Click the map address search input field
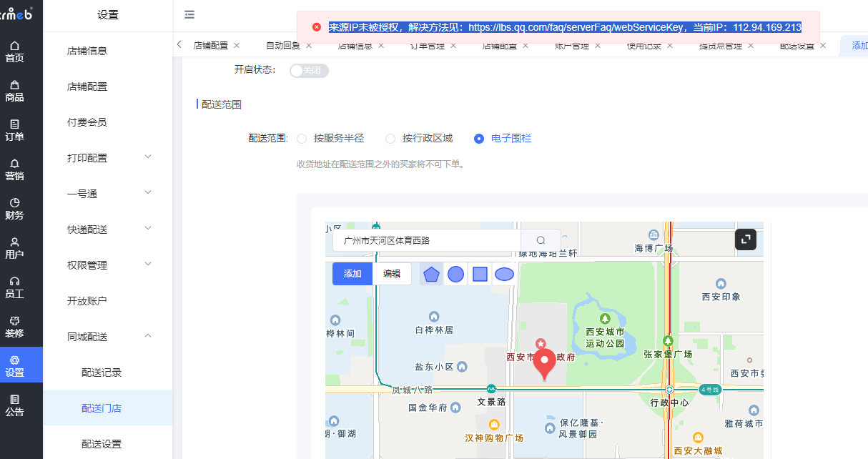868x459 pixels. pos(427,240)
